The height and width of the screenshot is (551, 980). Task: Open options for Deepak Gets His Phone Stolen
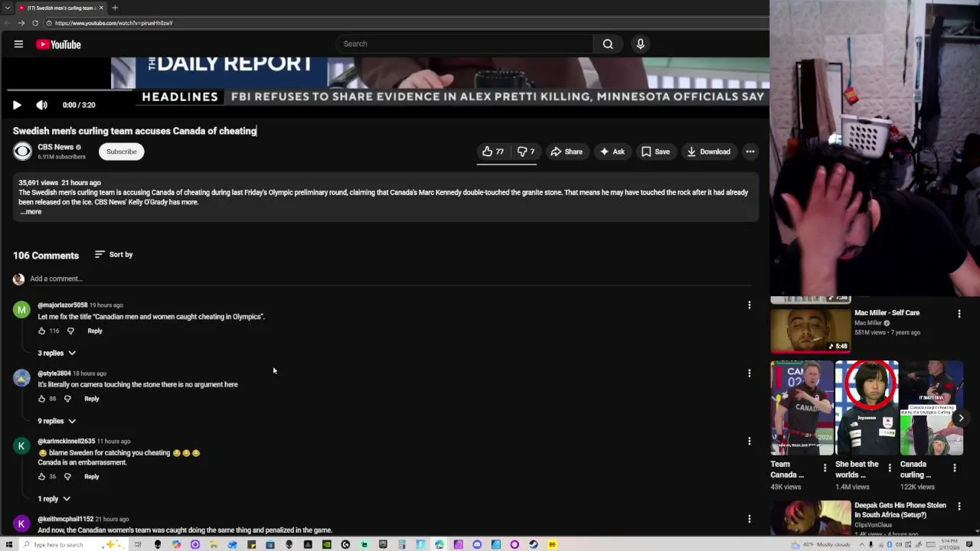click(959, 507)
